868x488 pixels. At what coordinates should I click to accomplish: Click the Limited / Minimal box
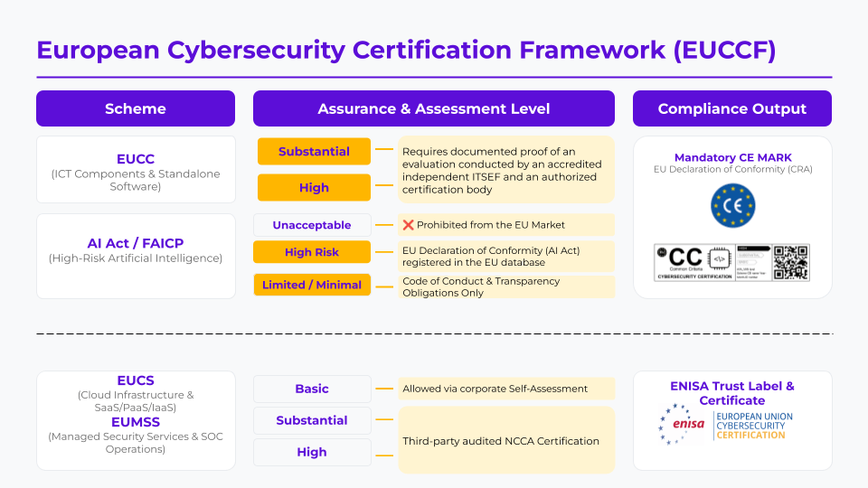pyautogui.click(x=312, y=285)
